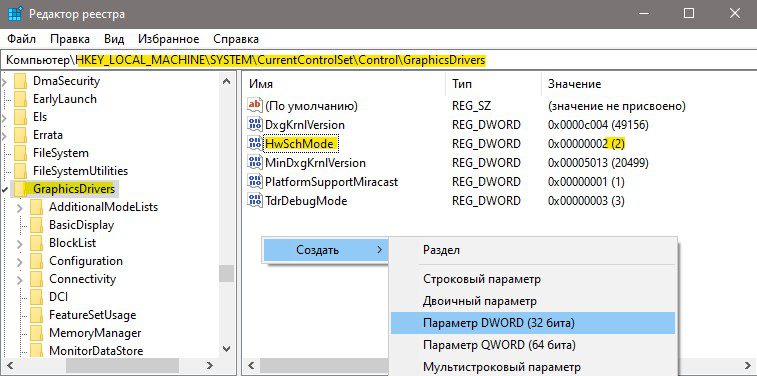Open the Вид menu
The height and width of the screenshot is (376, 757).
click(114, 39)
